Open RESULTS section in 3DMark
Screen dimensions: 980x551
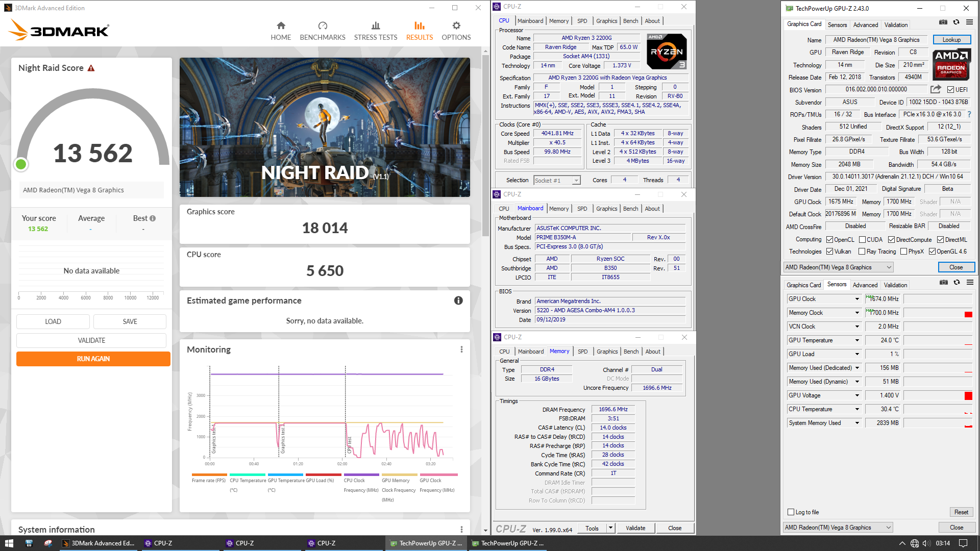coord(420,31)
